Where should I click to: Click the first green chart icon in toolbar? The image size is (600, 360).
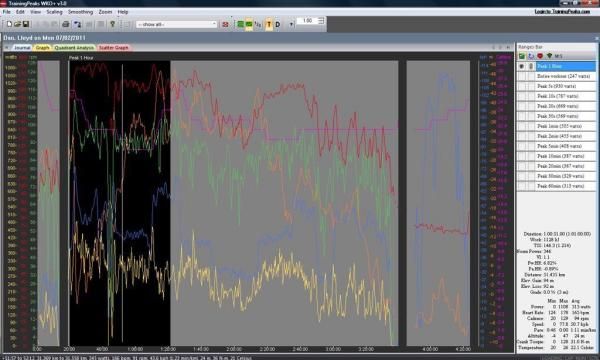[240, 24]
